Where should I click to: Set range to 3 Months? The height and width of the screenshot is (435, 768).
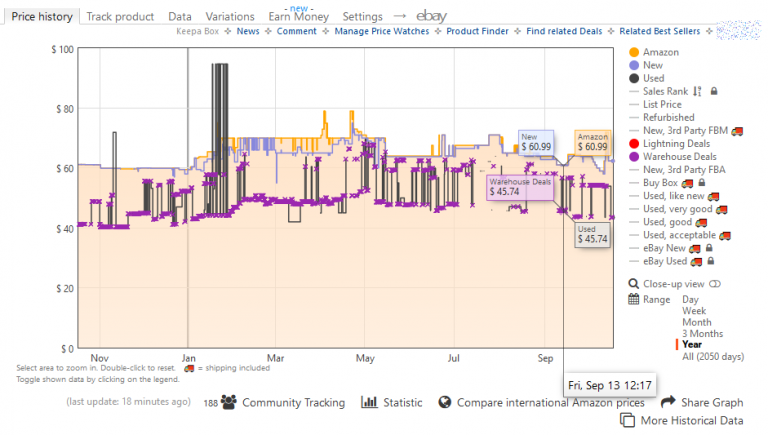click(x=702, y=334)
